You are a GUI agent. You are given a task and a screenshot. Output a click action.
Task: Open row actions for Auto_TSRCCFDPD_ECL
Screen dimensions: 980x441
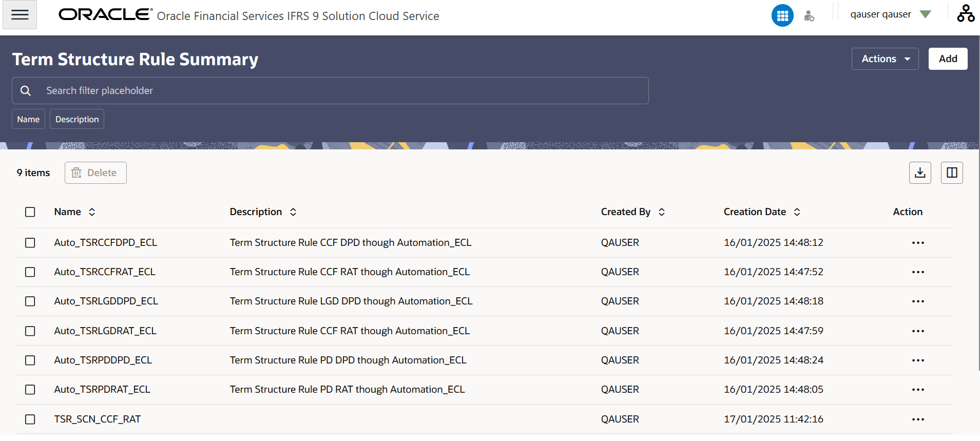[x=918, y=243]
